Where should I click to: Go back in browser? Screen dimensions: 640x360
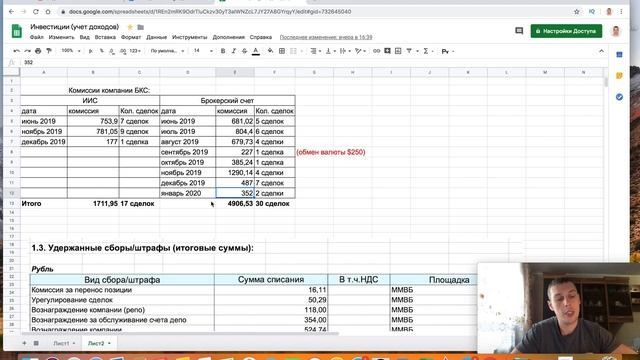pos(11,12)
